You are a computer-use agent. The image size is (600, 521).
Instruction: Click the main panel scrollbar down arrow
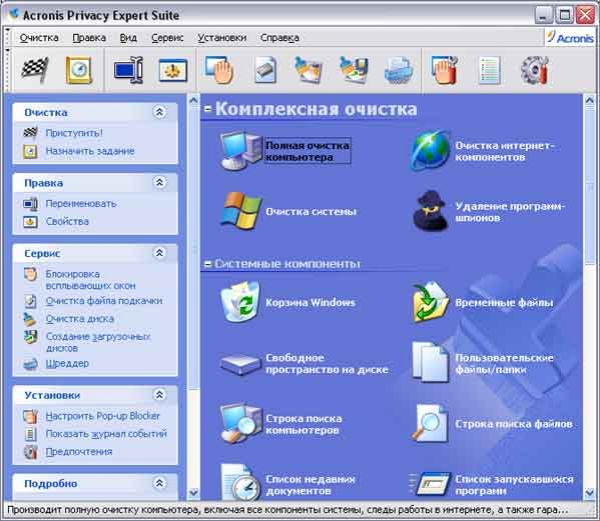click(590, 493)
